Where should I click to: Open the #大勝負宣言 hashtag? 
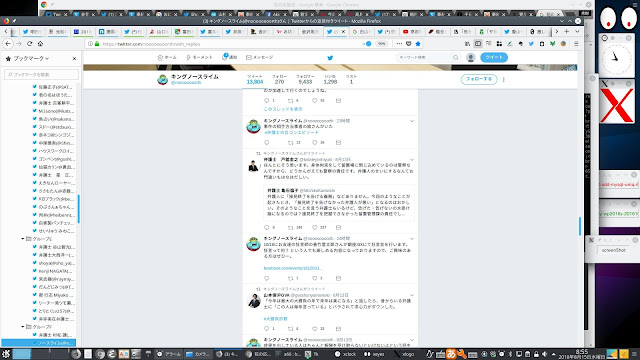click(x=276, y=319)
